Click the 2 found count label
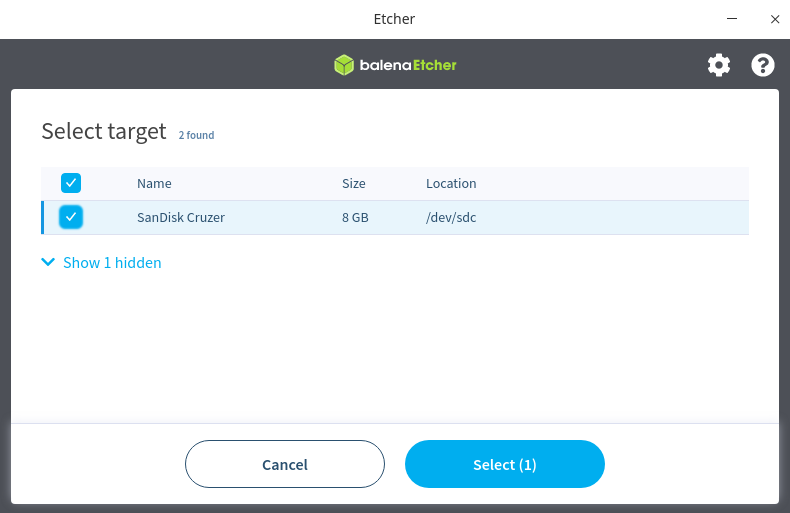This screenshot has width=790, height=513. [196, 135]
